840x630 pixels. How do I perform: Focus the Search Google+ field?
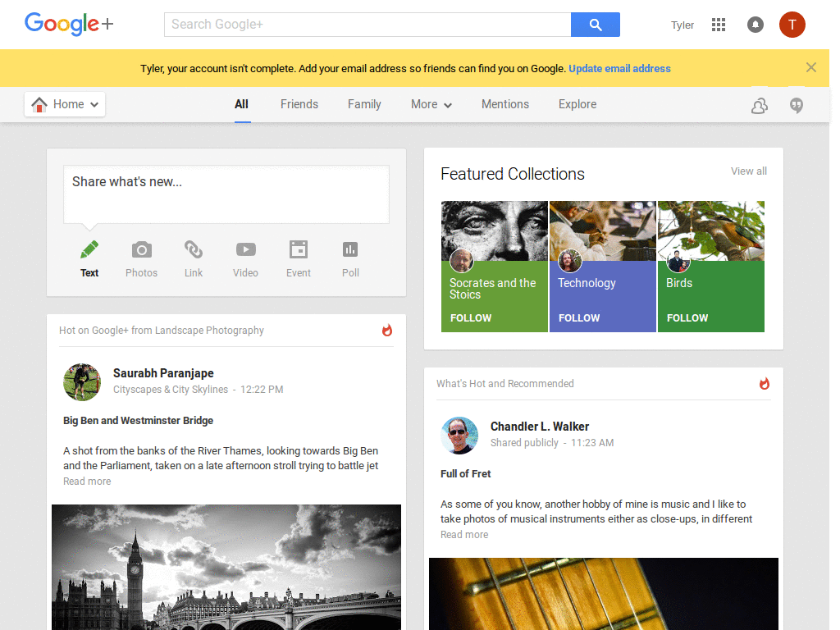(x=367, y=25)
